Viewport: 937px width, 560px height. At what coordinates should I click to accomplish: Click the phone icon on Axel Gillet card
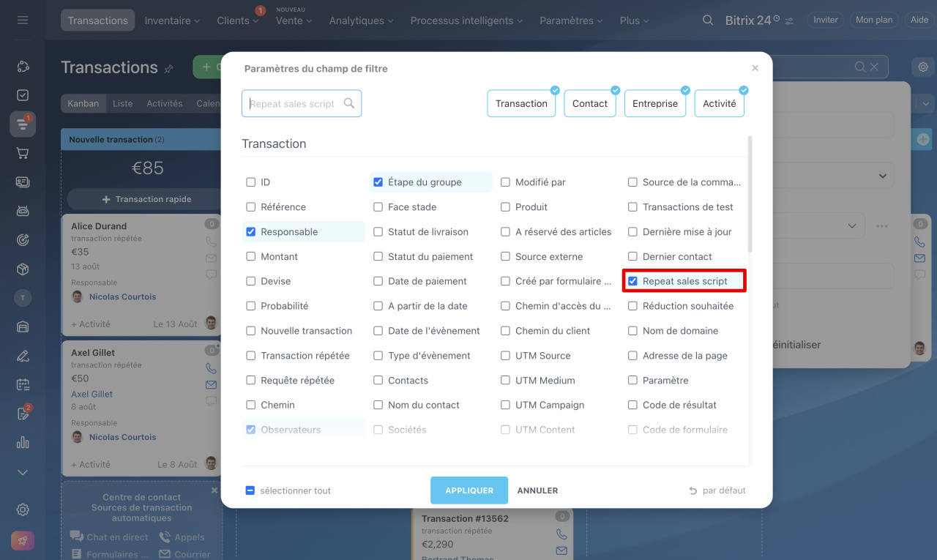click(x=211, y=368)
